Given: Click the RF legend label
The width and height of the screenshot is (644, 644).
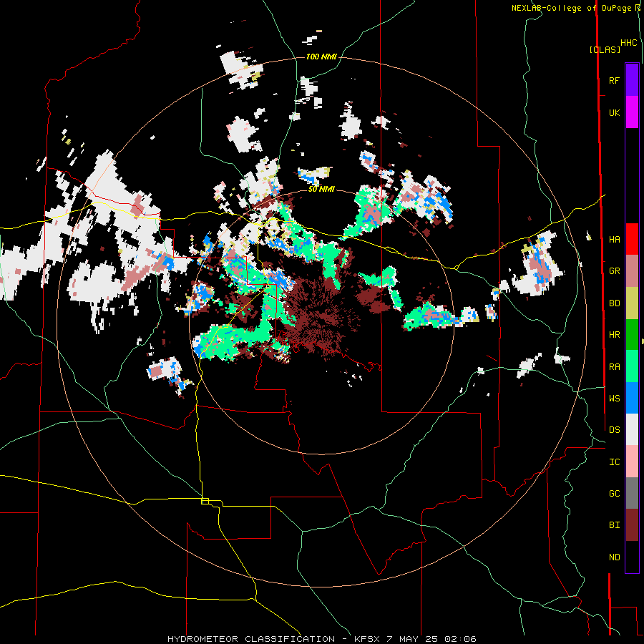Looking at the screenshot, I should point(614,80).
